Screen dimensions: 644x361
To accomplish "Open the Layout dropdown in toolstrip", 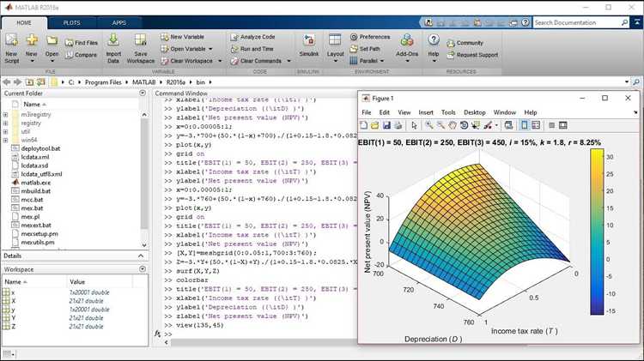I will pos(335,48).
